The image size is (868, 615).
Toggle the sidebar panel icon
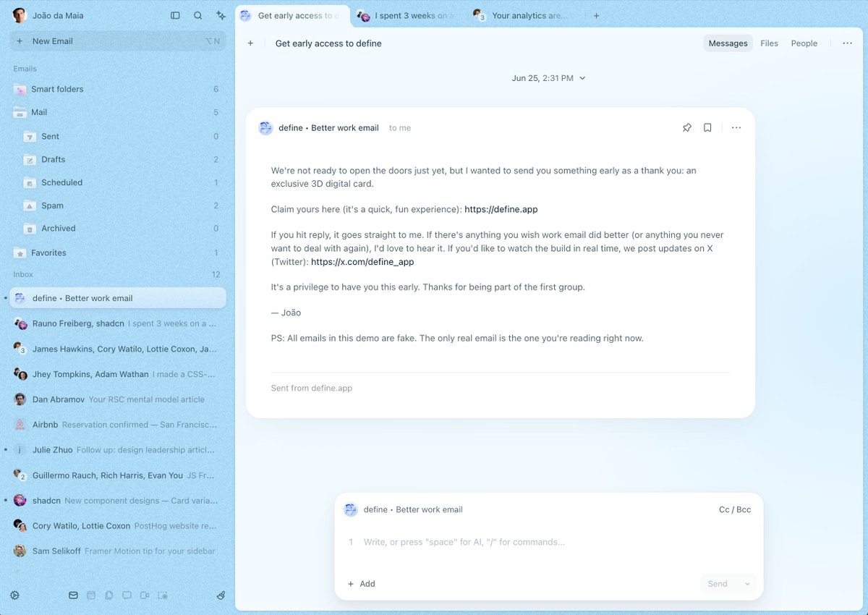175,15
